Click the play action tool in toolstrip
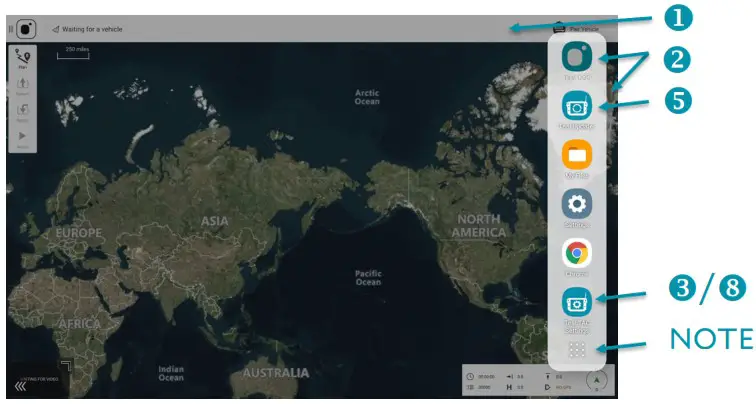 point(23,138)
